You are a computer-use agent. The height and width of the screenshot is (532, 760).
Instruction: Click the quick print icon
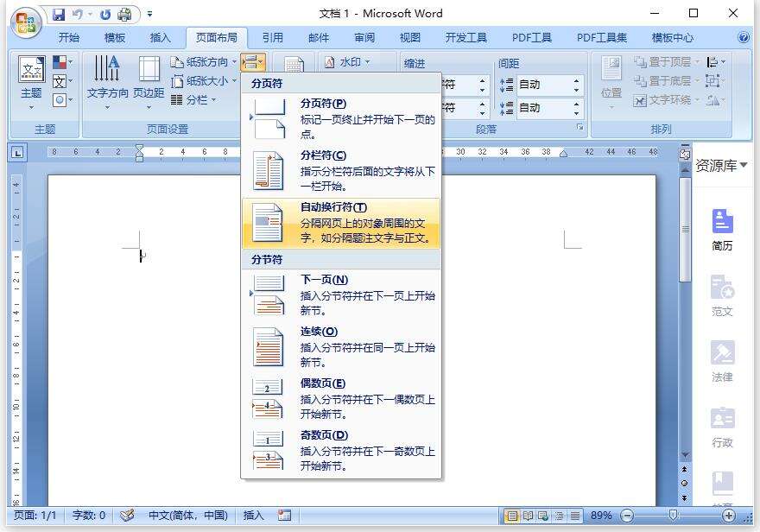[124, 15]
